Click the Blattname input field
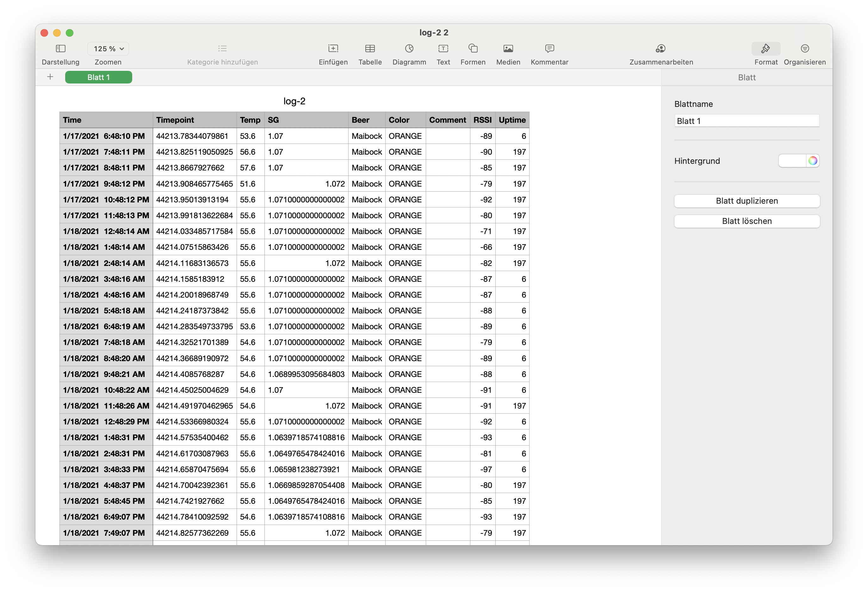The height and width of the screenshot is (592, 868). point(747,121)
